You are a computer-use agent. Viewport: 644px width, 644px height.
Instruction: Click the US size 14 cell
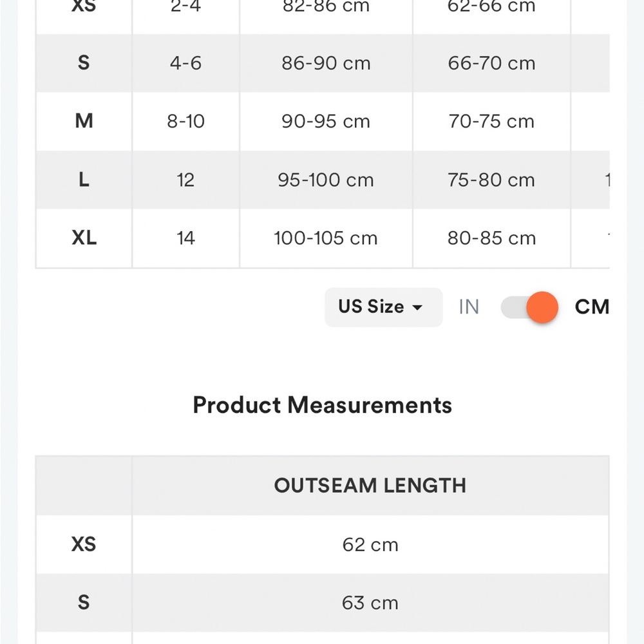pos(185,238)
